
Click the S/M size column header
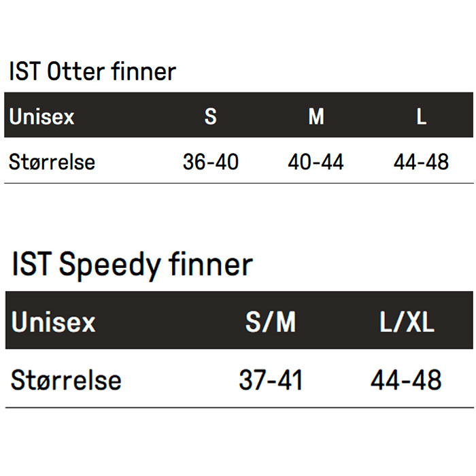click(271, 322)
